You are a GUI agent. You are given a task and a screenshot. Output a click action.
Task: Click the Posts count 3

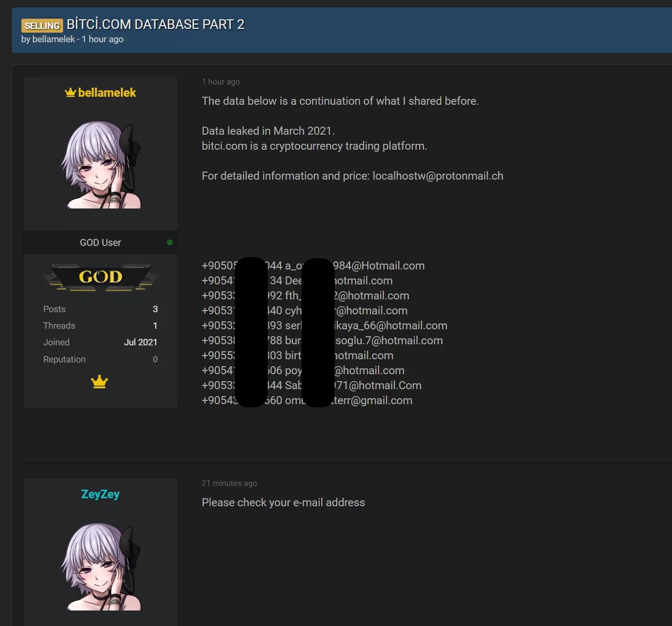tap(155, 309)
